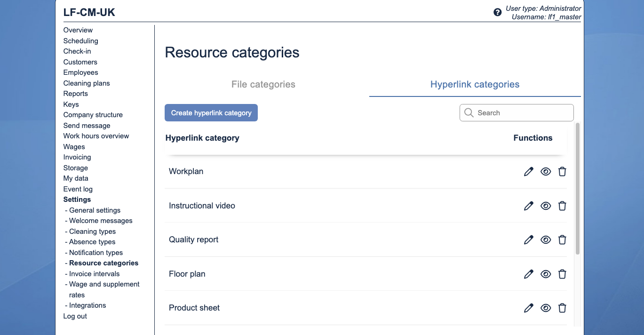The width and height of the screenshot is (644, 335).
Task: Open Reports in sidebar
Action: [76, 94]
